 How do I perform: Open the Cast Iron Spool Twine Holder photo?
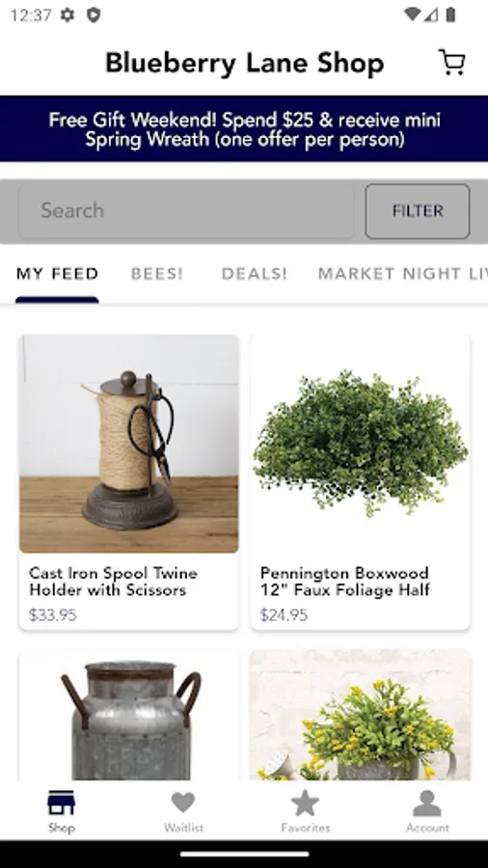(129, 444)
